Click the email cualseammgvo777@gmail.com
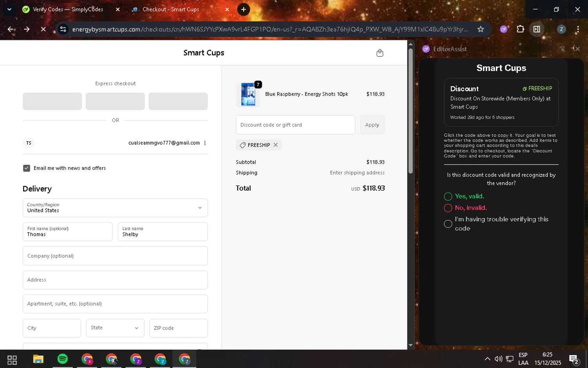The image size is (588, 368). 164,143
